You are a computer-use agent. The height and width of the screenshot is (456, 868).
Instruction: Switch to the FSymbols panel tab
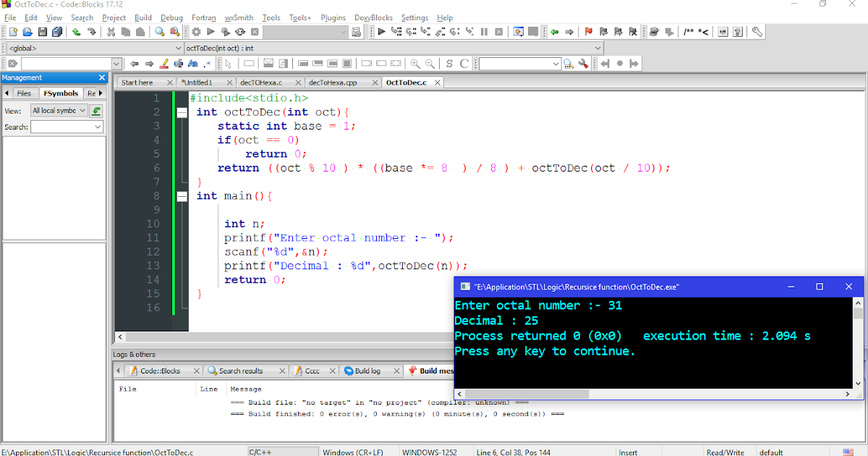coord(61,93)
